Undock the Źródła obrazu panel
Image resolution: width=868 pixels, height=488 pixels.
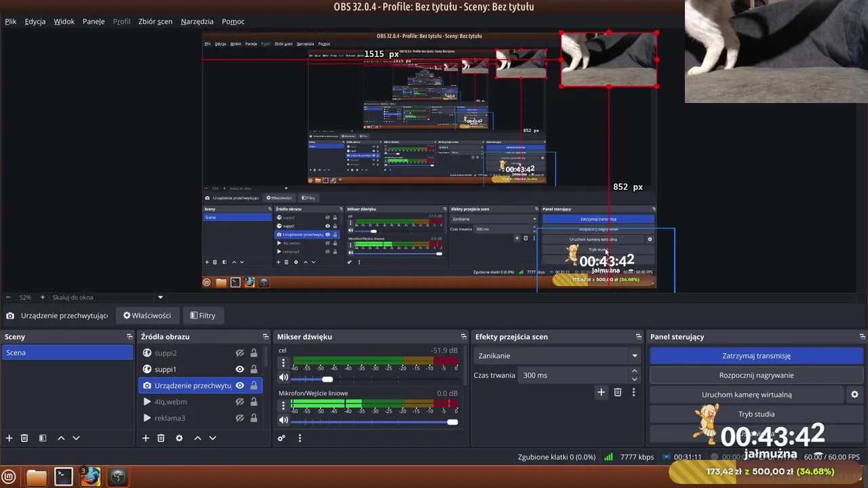266,337
